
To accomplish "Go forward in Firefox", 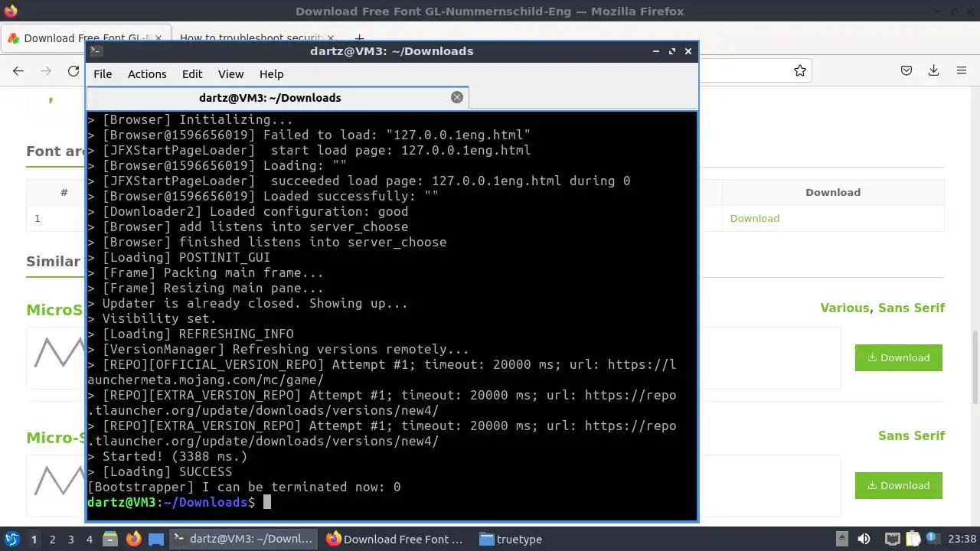I will pos(46,70).
